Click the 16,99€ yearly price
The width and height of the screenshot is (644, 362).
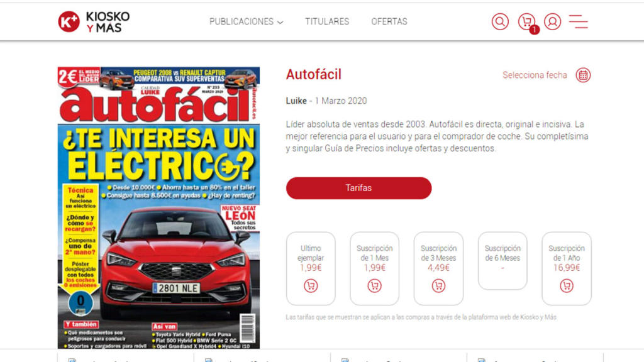[x=567, y=268]
